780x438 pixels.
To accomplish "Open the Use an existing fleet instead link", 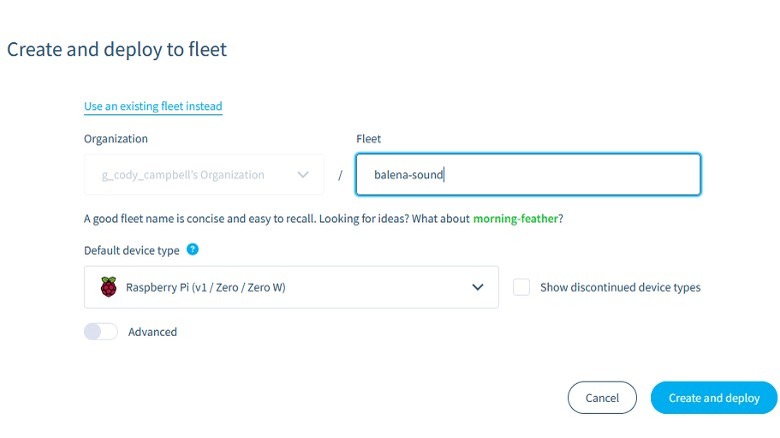I will (153, 106).
